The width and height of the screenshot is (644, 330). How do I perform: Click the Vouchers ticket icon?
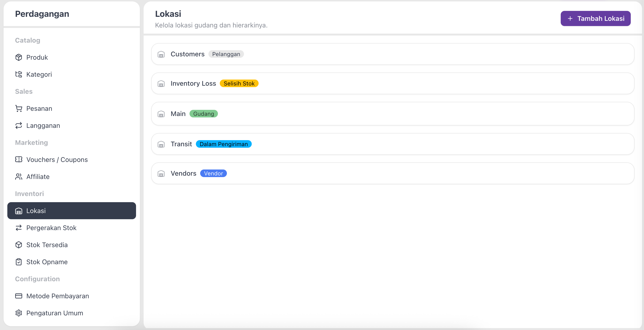point(19,159)
